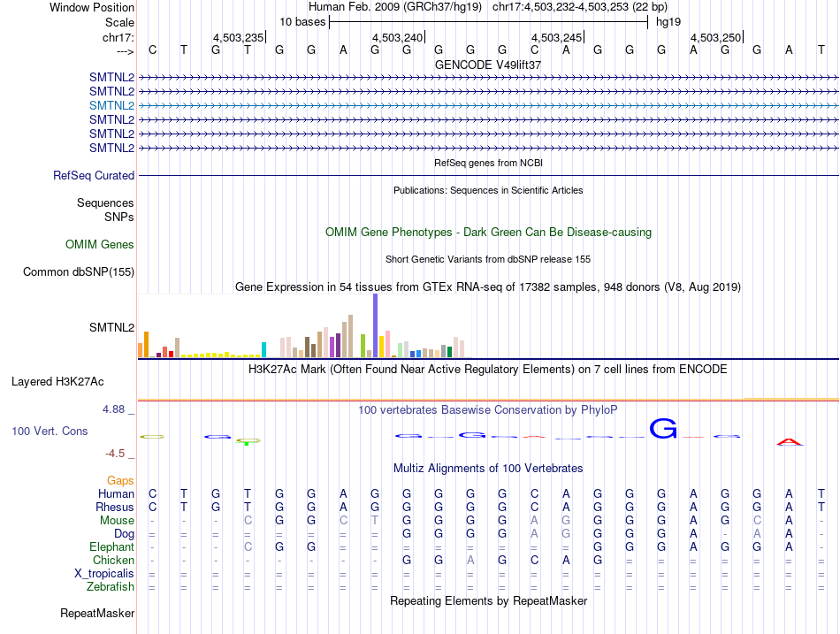Click the 4,503,250 ruler position marker
Viewport: 840px width, 634px height.
[x=716, y=37]
